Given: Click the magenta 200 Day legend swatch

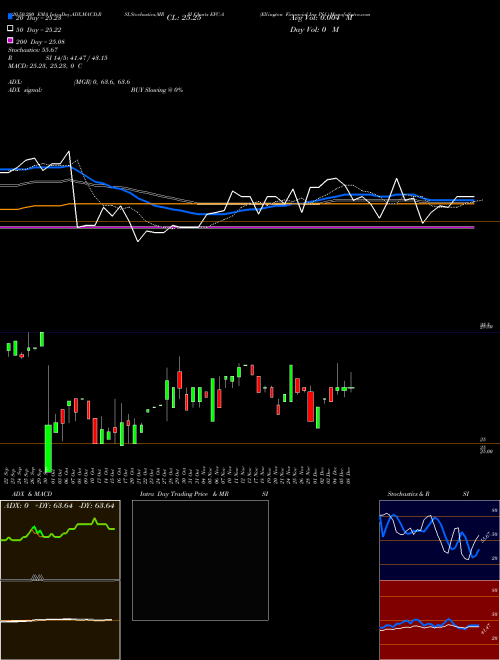Looking at the screenshot, I should (x=10, y=40).
